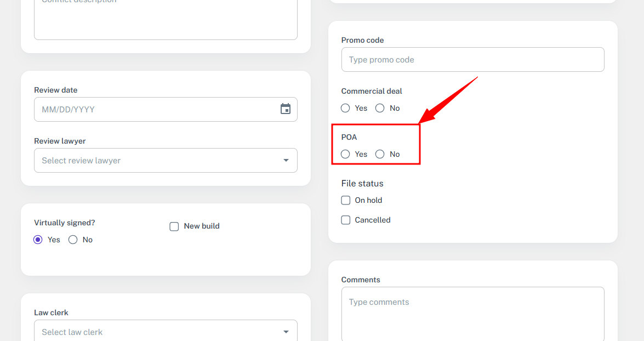Select No for Virtually signed

(73, 240)
